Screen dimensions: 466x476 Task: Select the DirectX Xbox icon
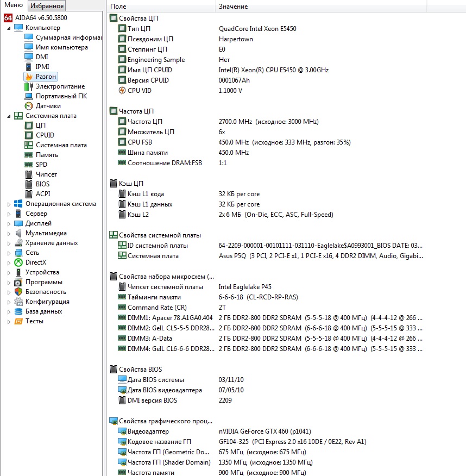[18, 262]
